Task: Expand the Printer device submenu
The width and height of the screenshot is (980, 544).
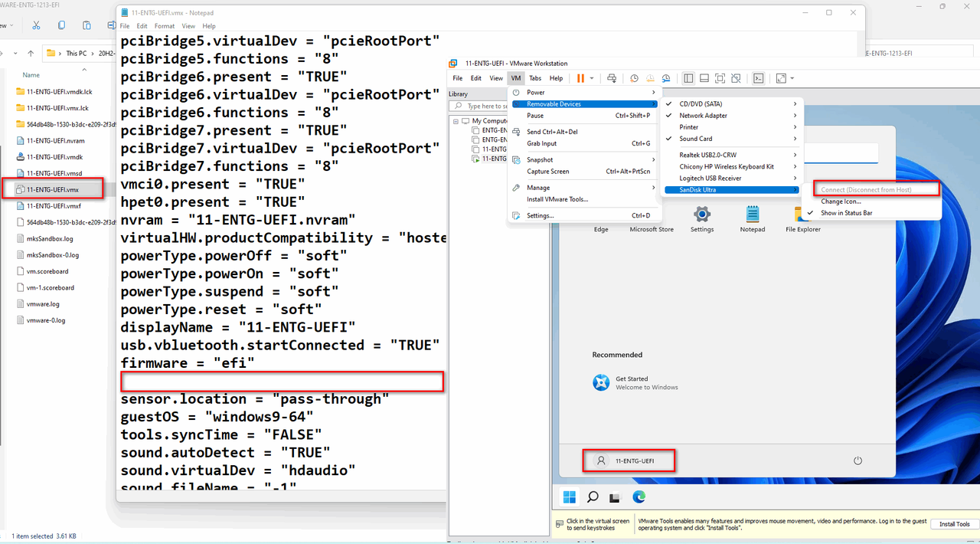Action: coord(730,127)
